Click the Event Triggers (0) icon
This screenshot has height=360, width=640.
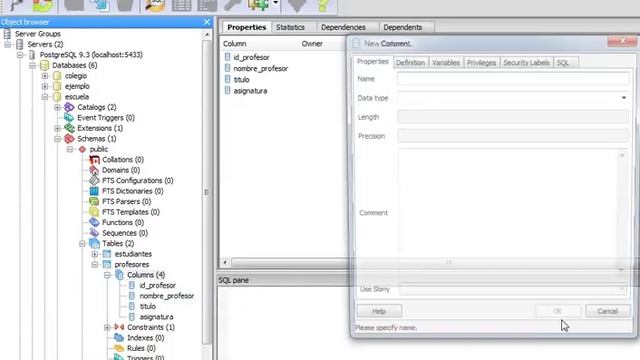click(x=69, y=118)
